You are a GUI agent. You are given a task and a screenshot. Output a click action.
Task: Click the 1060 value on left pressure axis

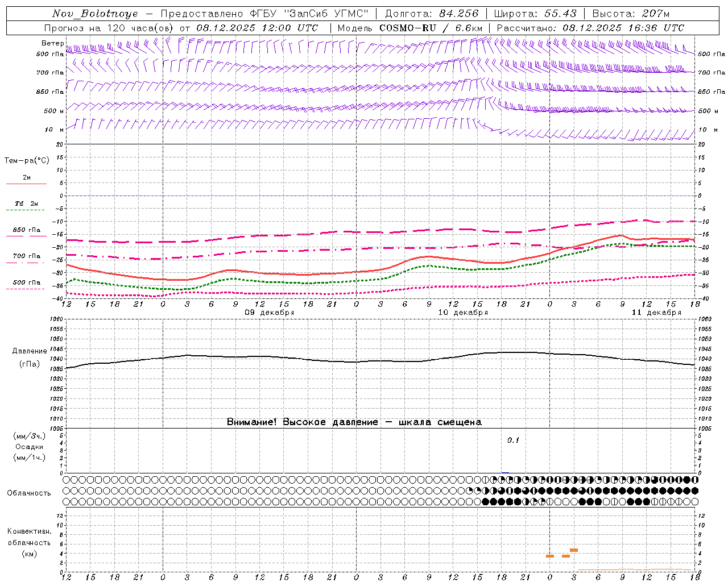pos(56,319)
